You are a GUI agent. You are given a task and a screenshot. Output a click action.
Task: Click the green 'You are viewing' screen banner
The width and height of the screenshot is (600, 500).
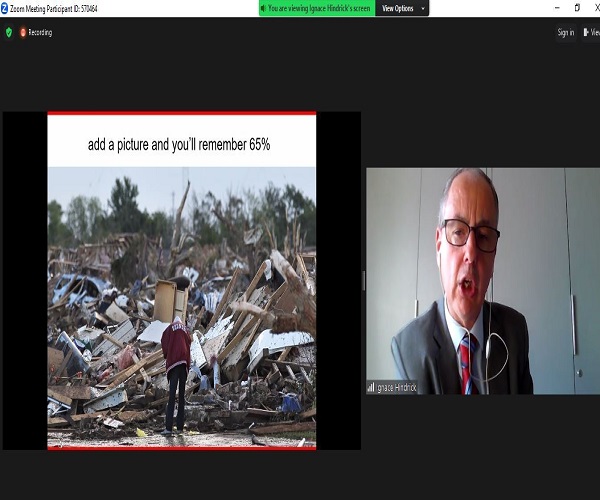[x=317, y=8]
